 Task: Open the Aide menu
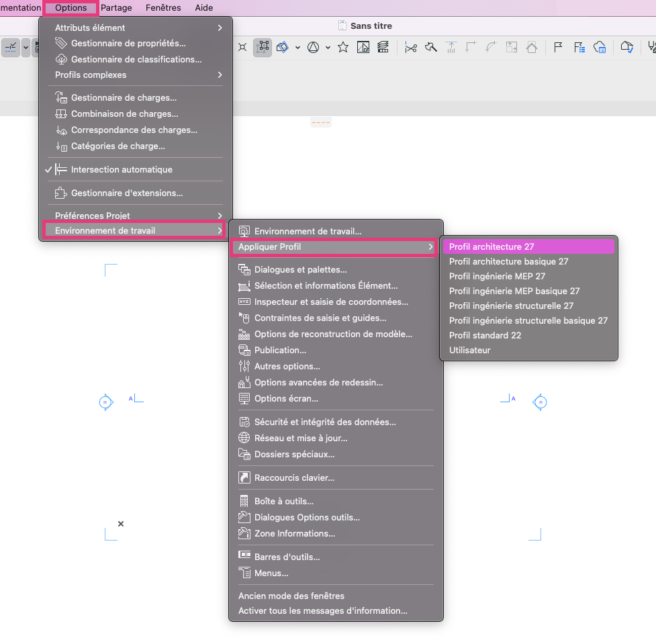click(203, 8)
